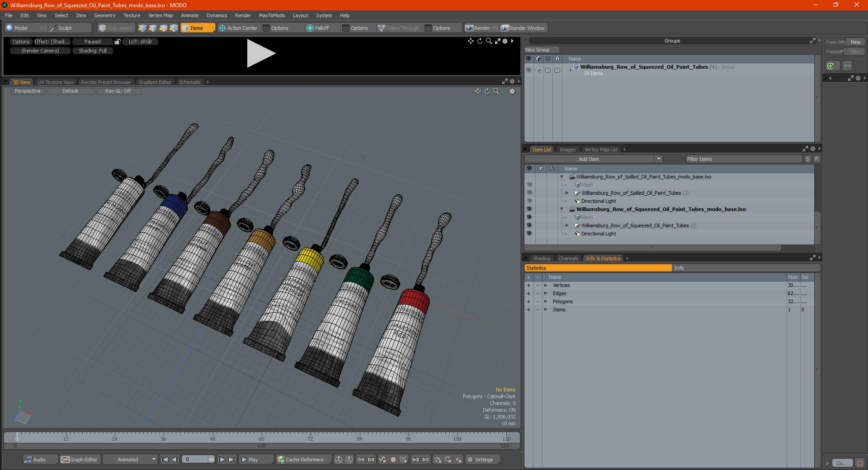
Task: Open the MaxToModo menu
Action: click(272, 15)
